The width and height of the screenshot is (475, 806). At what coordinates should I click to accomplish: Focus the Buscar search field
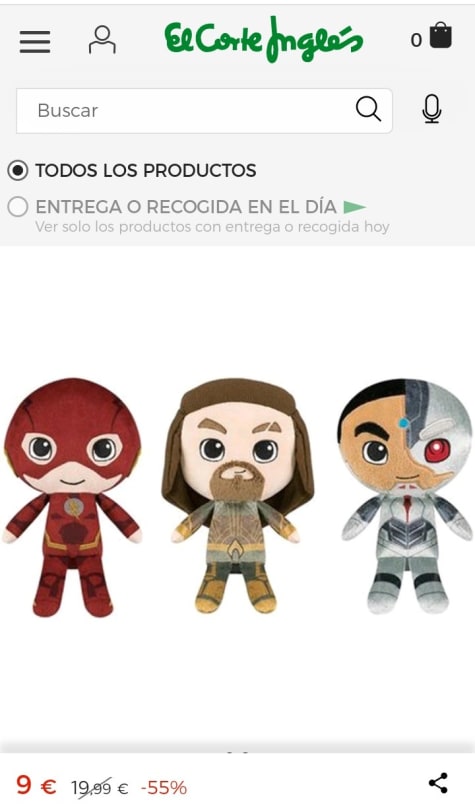tap(204, 111)
